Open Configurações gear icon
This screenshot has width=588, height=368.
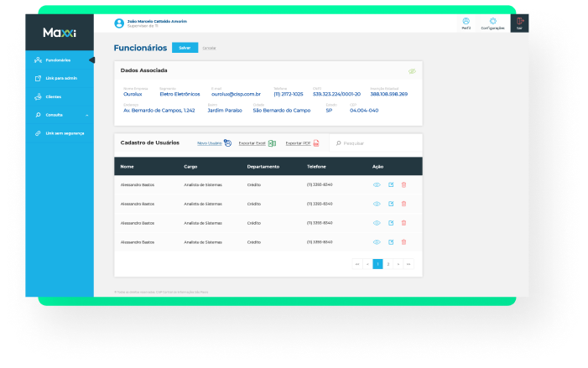[492, 22]
